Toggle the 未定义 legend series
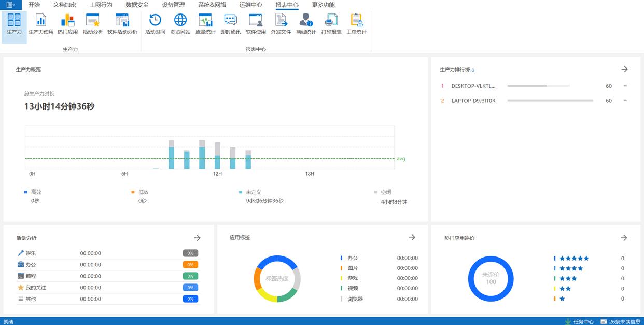Image resolution: width=644 pixels, height=325 pixels. click(x=253, y=192)
